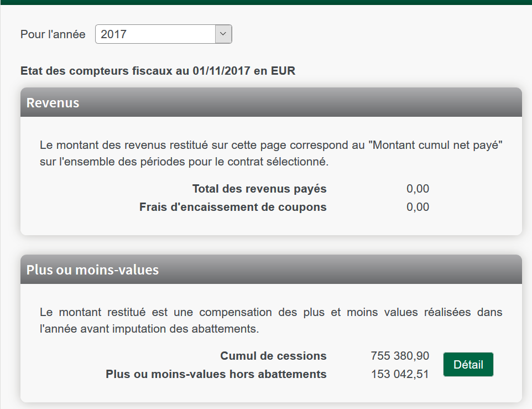Click the Total des revenus payés label
Viewport: 532px width, 409px height.
[259, 189]
